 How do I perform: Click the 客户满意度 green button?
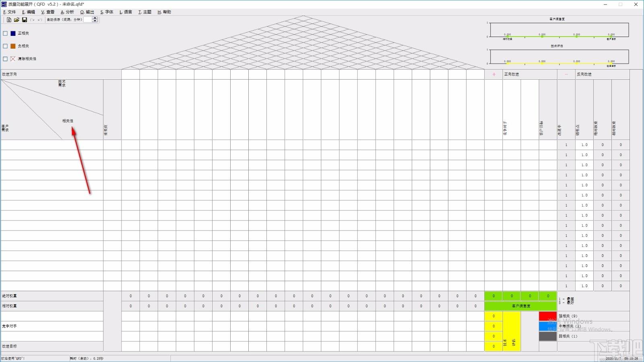521,306
